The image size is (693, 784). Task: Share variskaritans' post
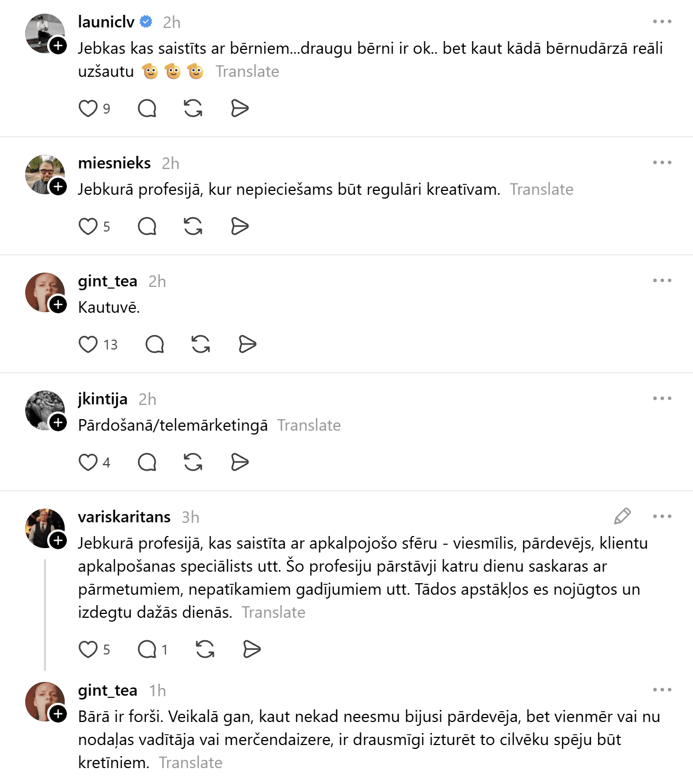(x=252, y=650)
